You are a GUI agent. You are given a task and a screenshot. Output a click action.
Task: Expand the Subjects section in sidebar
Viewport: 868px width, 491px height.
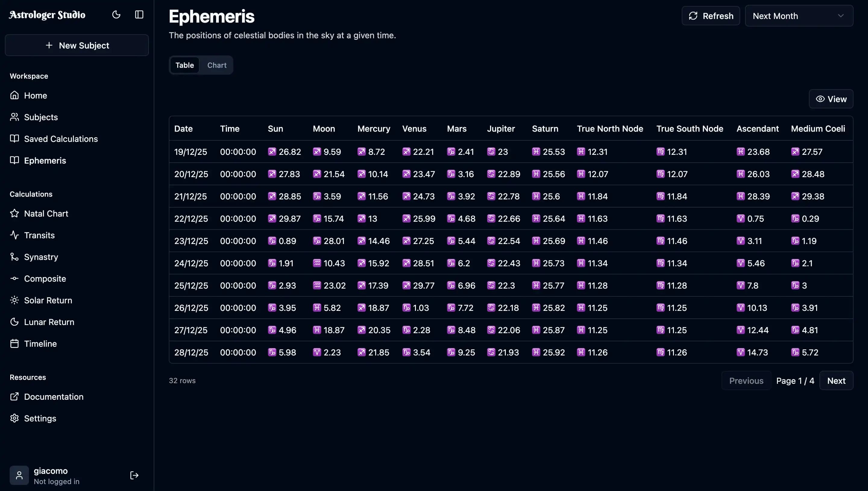click(41, 117)
